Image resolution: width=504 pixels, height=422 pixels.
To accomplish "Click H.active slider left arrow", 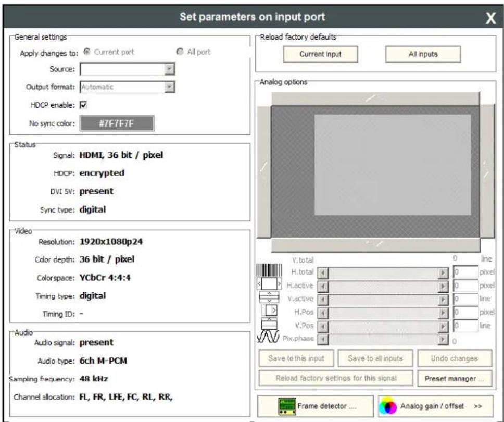I will point(323,286).
